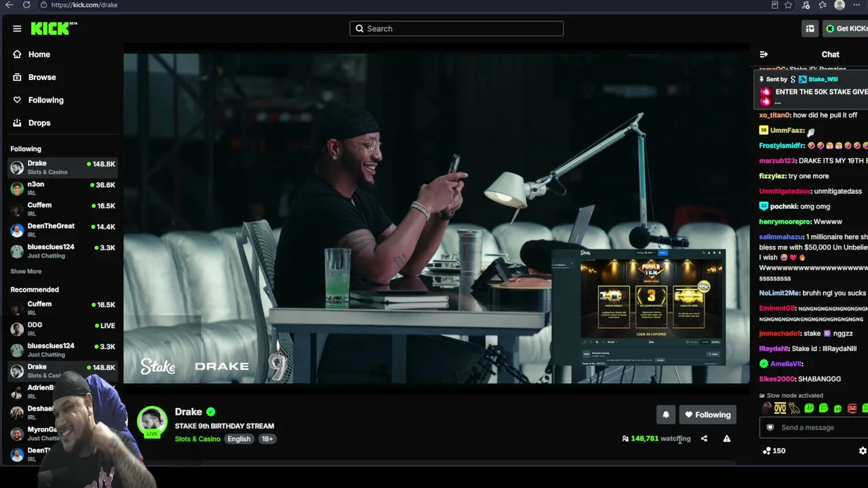This screenshot has width=868, height=488.
Task: Click Drake's channel avatar below the video
Action: 152,422
